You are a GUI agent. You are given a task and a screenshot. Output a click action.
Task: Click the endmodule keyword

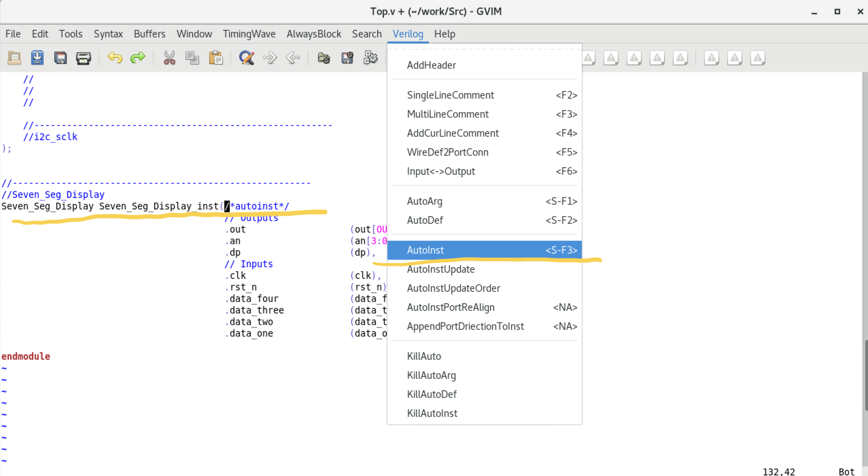coord(26,356)
